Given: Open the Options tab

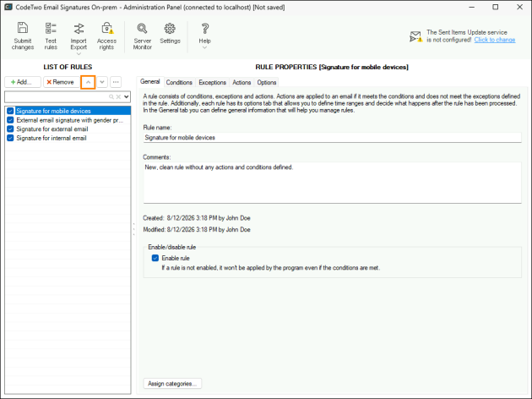Looking at the screenshot, I should pos(266,82).
